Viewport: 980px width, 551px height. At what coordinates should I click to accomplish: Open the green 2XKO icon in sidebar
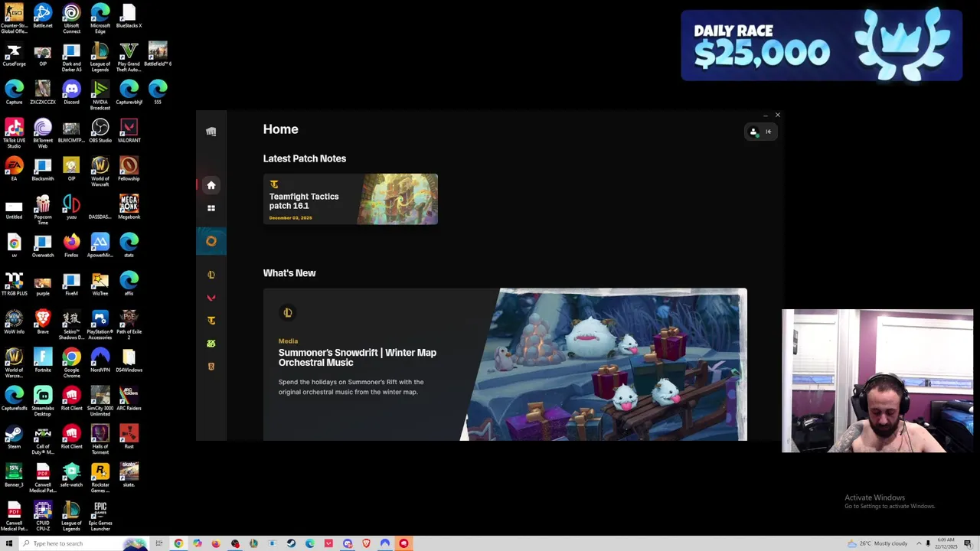pyautogui.click(x=211, y=344)
